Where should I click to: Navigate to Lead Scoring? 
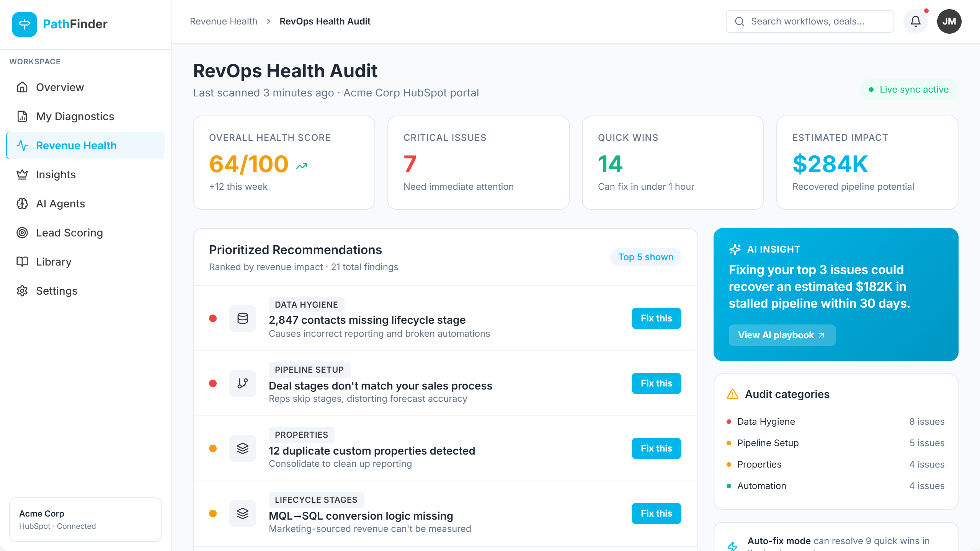[86, 233]
